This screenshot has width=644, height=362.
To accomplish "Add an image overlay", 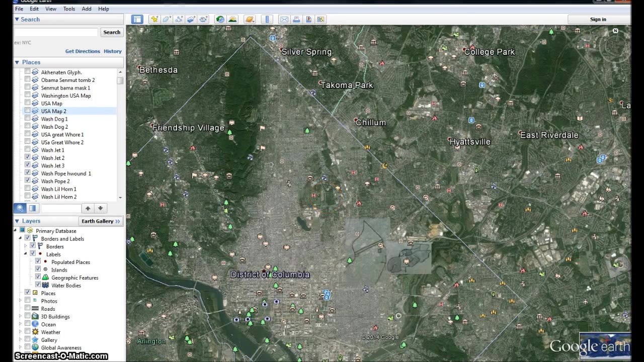I will [x=191, y=19].
